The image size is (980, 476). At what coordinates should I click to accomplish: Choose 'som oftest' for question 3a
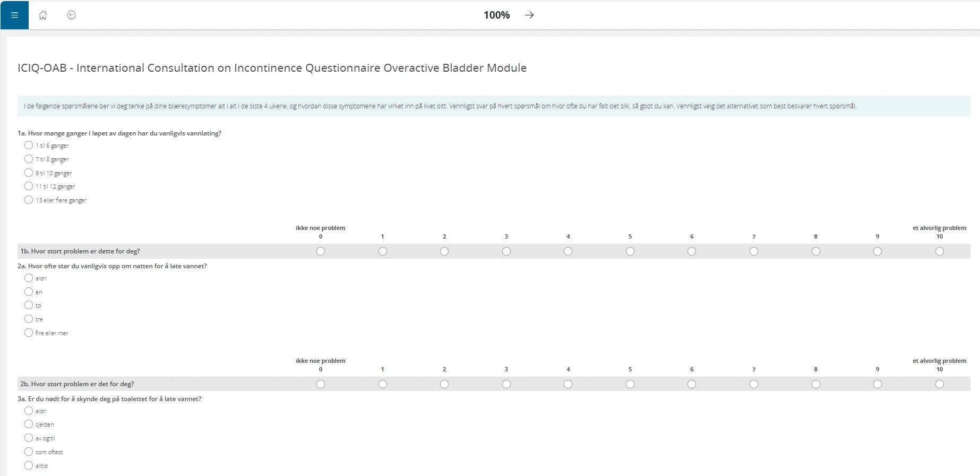(29, 452)
